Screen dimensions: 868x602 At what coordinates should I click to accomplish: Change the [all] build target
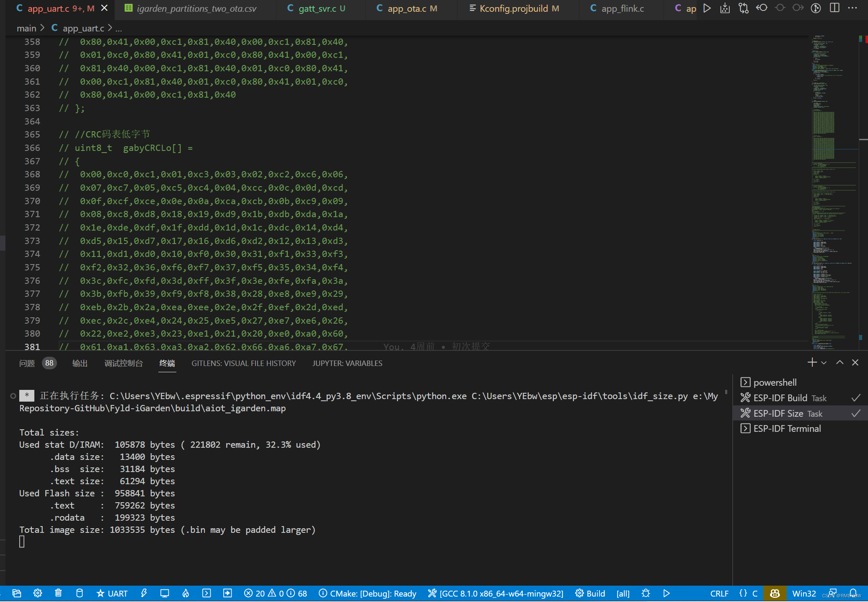[623, 593]
